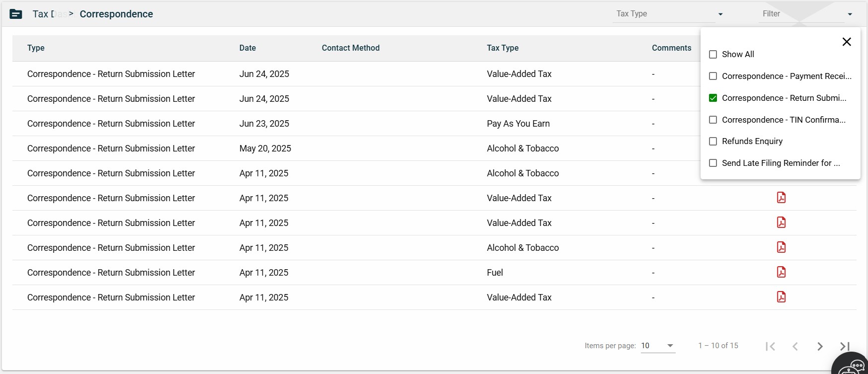Open PDF for the Fuel return submission letter

pyautogui.click(x=781, y=272)
